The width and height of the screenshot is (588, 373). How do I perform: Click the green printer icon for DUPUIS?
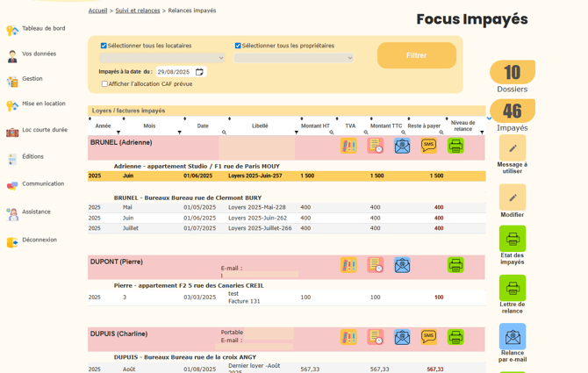coord(455,337)
